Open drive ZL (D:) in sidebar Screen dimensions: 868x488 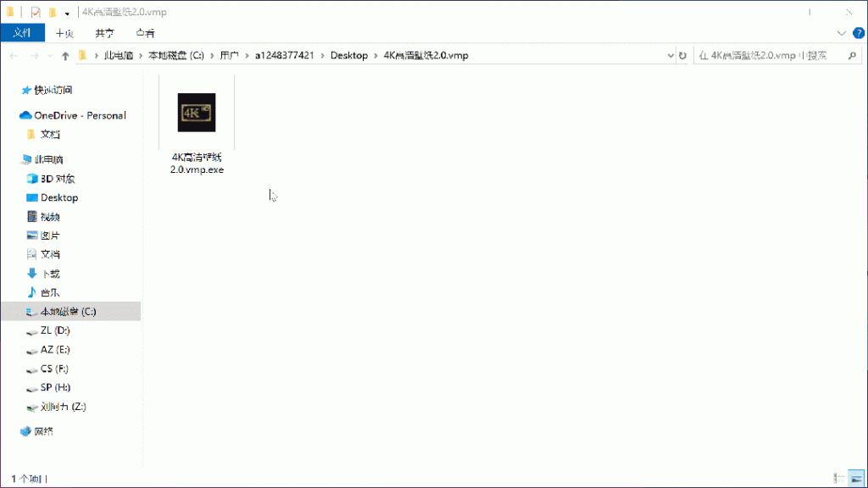pos(55,330)
